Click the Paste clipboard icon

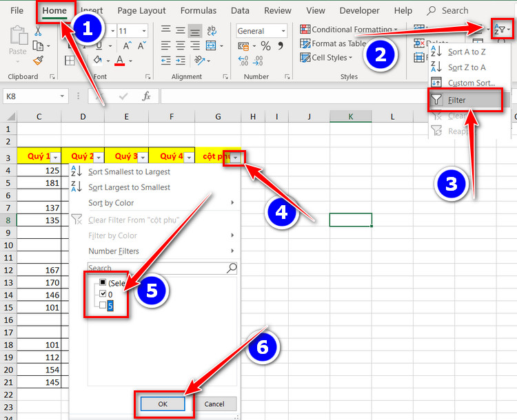click(x=18, y=36)
